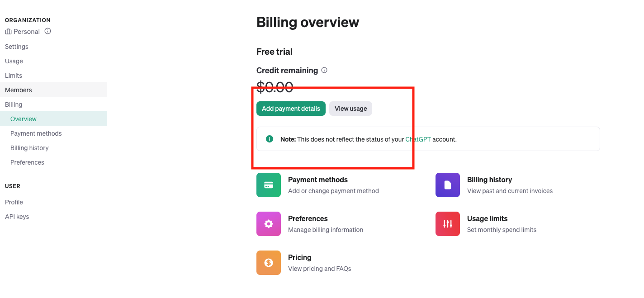The image size is (644, 298).
Task: Open the ChatGPT link in the note
Action: pos(418,139)
